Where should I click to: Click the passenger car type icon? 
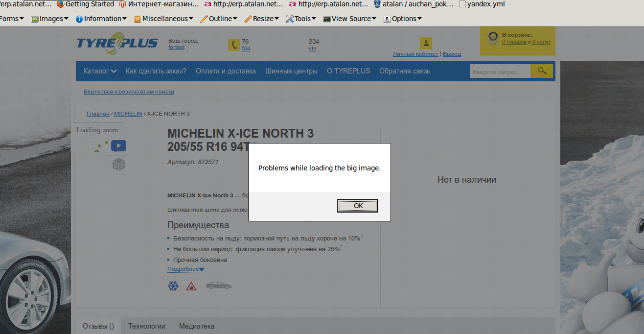pos(218,285)
